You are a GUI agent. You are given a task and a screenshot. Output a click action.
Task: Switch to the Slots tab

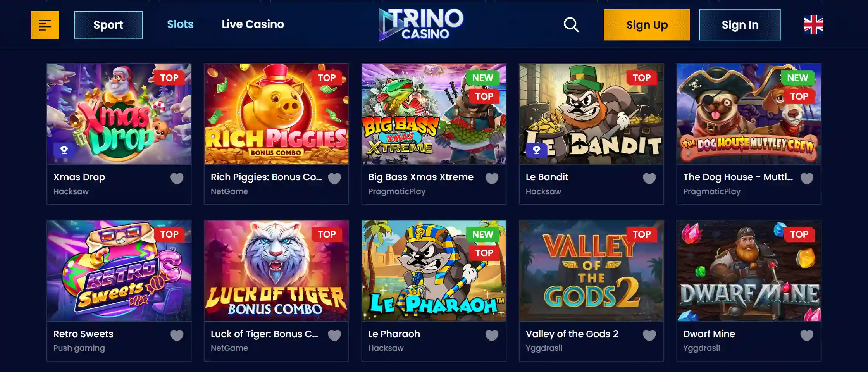click(180, 24)
